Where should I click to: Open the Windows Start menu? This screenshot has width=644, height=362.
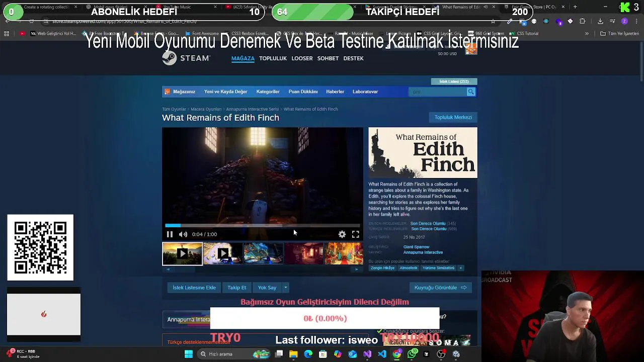(x=188, y=354)
